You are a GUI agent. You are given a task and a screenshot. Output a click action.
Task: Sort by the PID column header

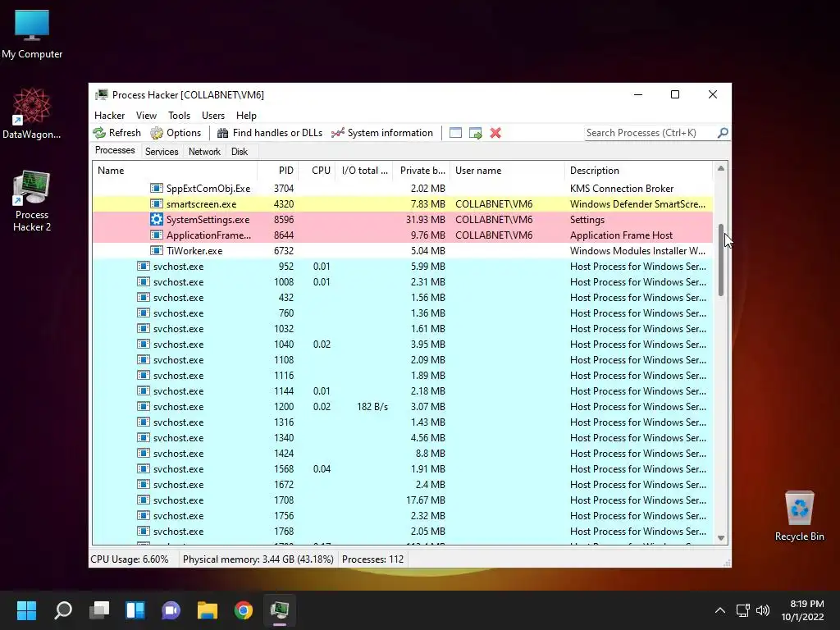(278, 171)
